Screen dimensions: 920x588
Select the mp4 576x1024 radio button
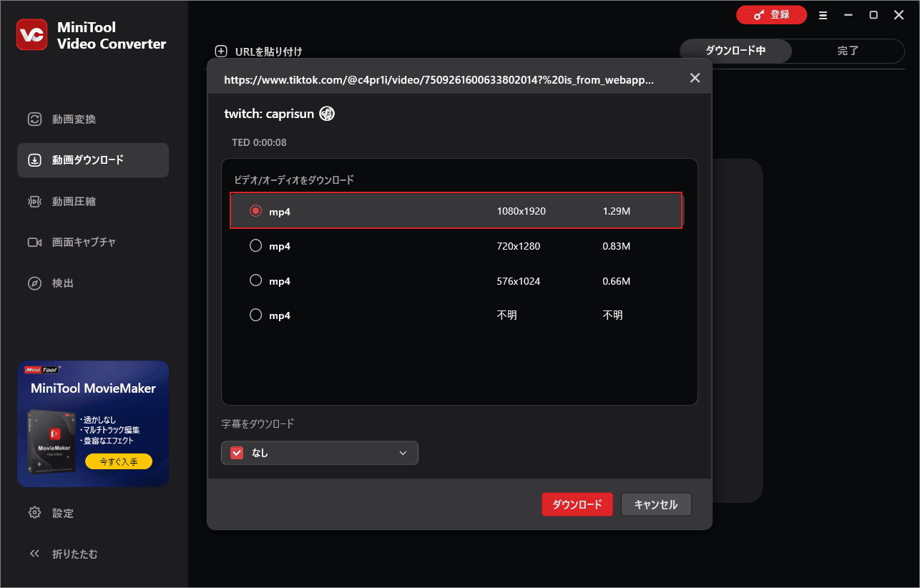[x=255, y=280]
